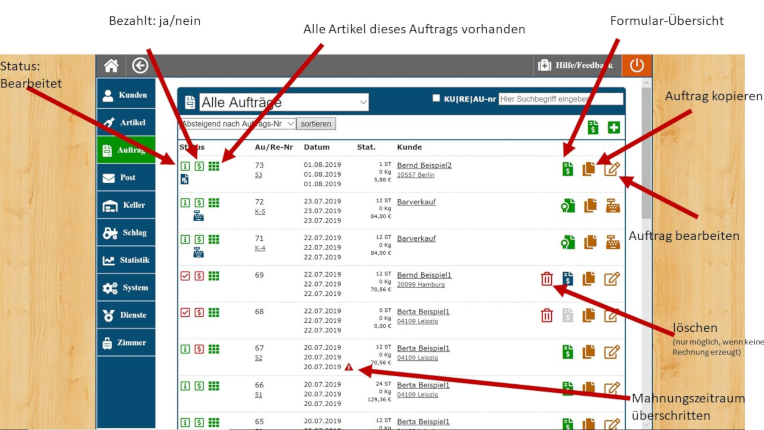Add new order with green plus icon
764x430 pixels.
(613, 127)
